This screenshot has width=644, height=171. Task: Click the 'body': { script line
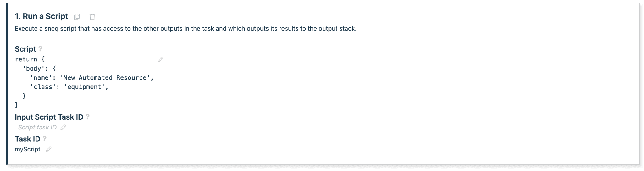point(39,68)
